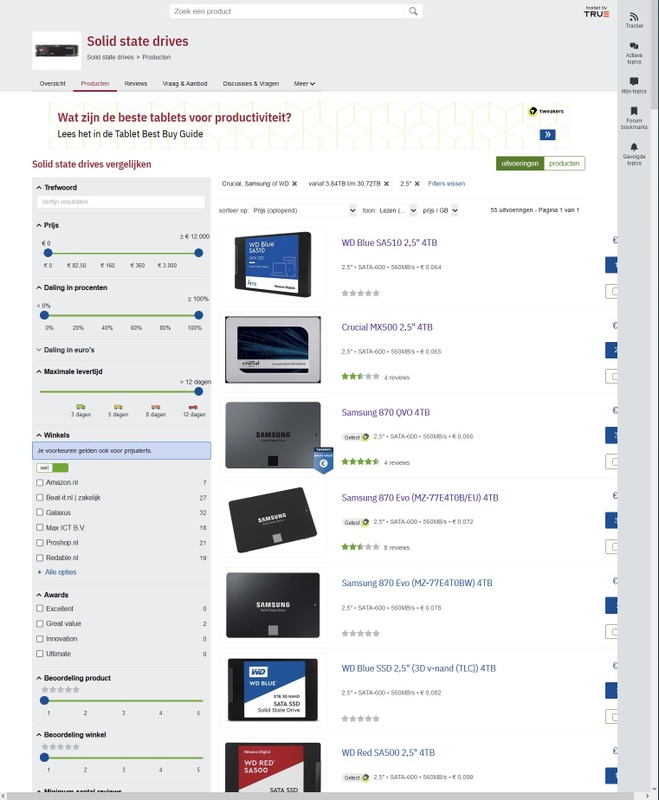Click Getest badge on WD Red SA500
This screenshot has width=659, height=800.
[355, 778]
